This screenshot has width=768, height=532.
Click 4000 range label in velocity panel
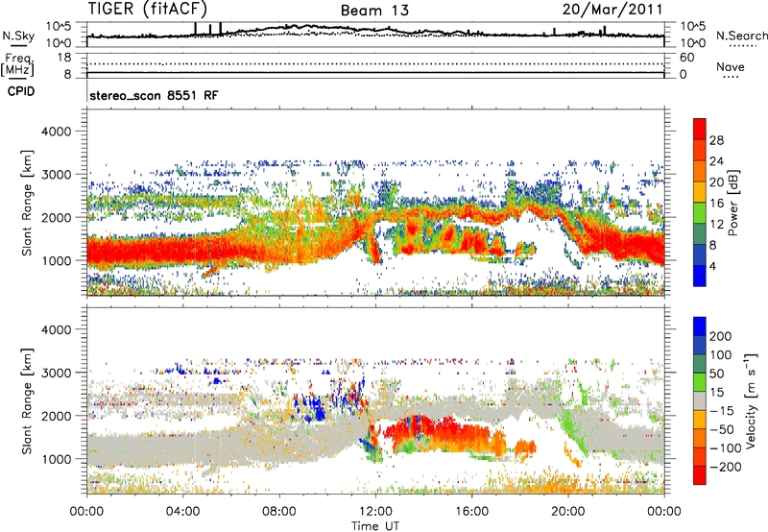pos(56,329)
